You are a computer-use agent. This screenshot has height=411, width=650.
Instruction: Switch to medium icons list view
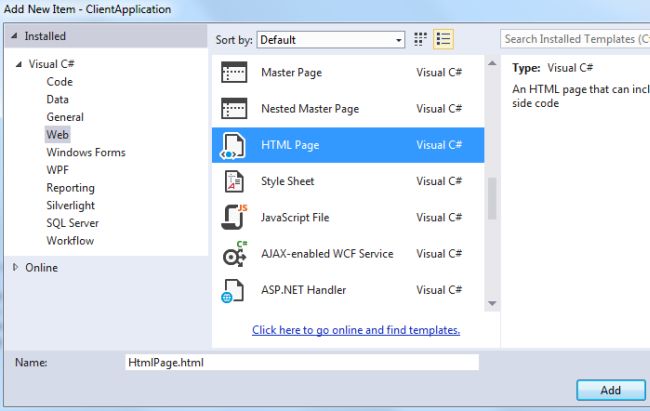(444, 40)
